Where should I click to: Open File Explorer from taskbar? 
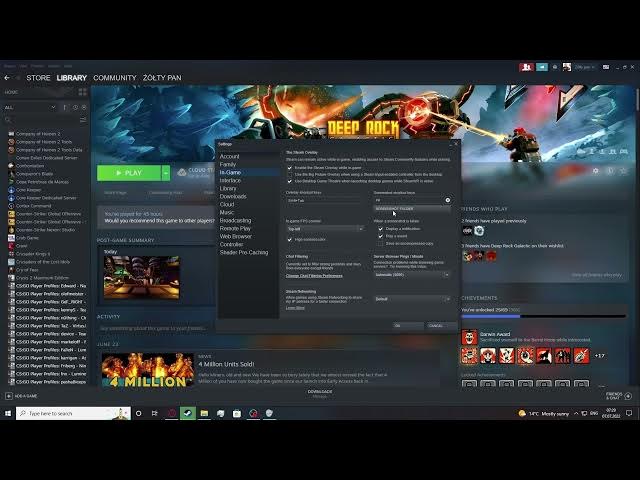[x=204, y=413]
